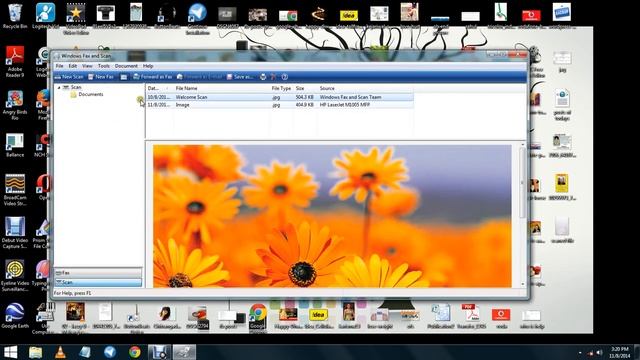Click the flower scan preview image
640x360 pixels.
(x=332, y=216)
